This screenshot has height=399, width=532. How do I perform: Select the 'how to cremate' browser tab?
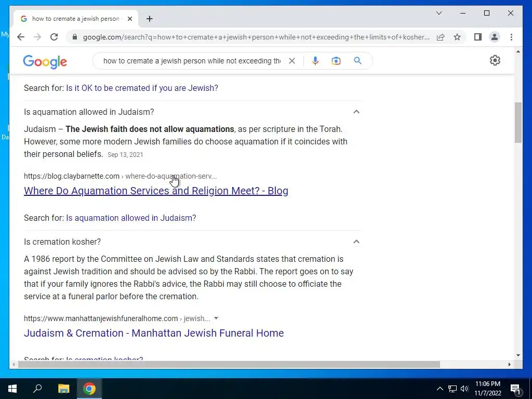pos(76,19)
